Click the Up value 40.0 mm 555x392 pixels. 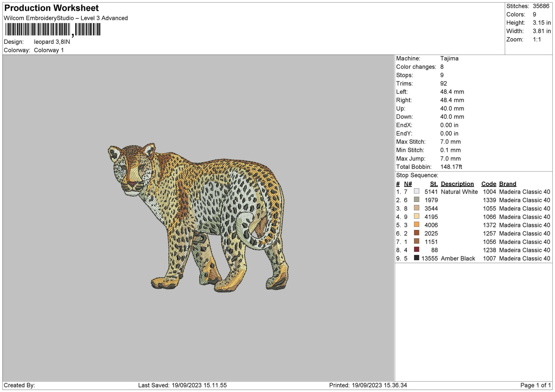(452, 109)
